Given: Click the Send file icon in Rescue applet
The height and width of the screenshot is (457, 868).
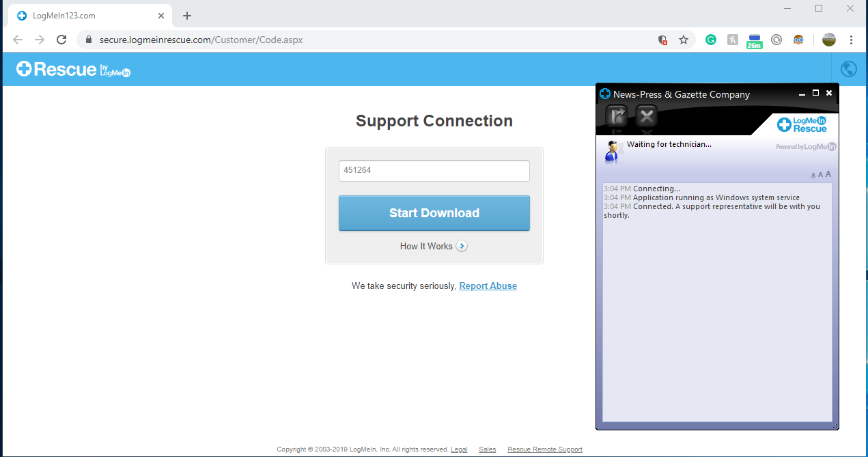Looking at the screenshot, I should pos(617,117).
